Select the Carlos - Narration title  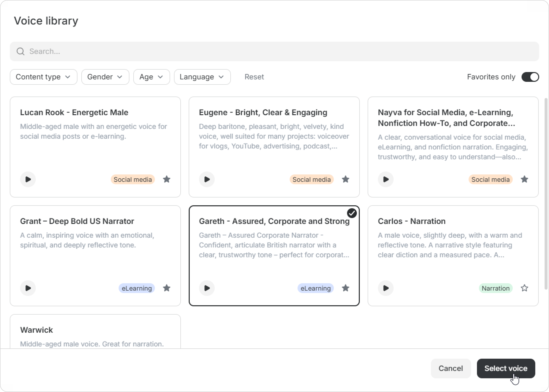pos(412,221)
